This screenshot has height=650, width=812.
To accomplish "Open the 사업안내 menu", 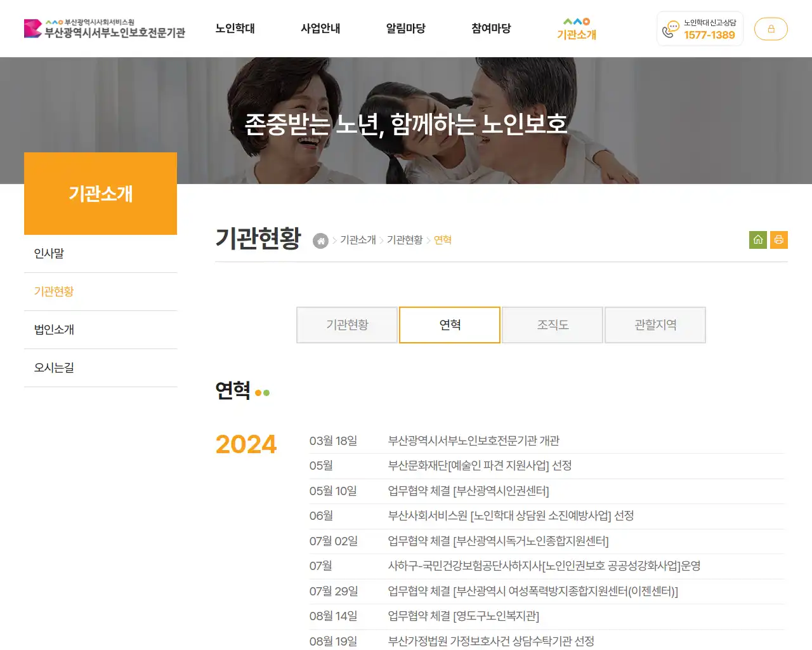I will point(320,29).
